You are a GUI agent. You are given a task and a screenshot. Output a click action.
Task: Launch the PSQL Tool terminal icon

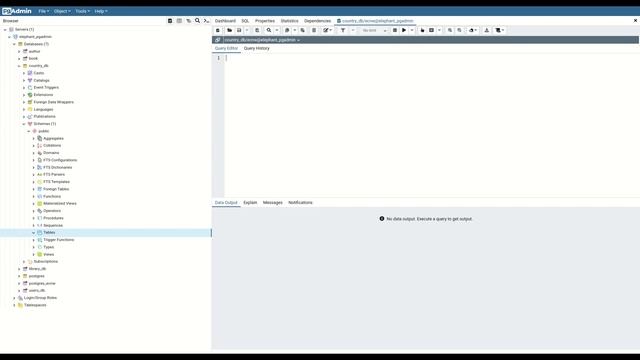click(207, 21)
